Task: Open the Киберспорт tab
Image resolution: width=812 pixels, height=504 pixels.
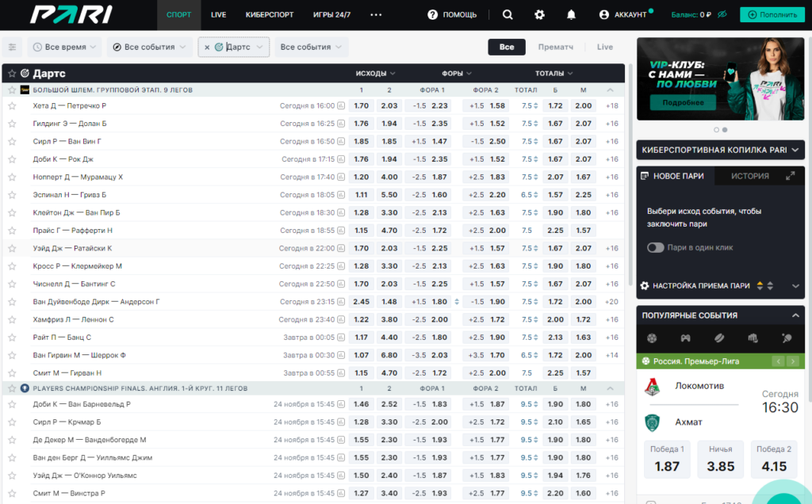Action: (270, 14)
